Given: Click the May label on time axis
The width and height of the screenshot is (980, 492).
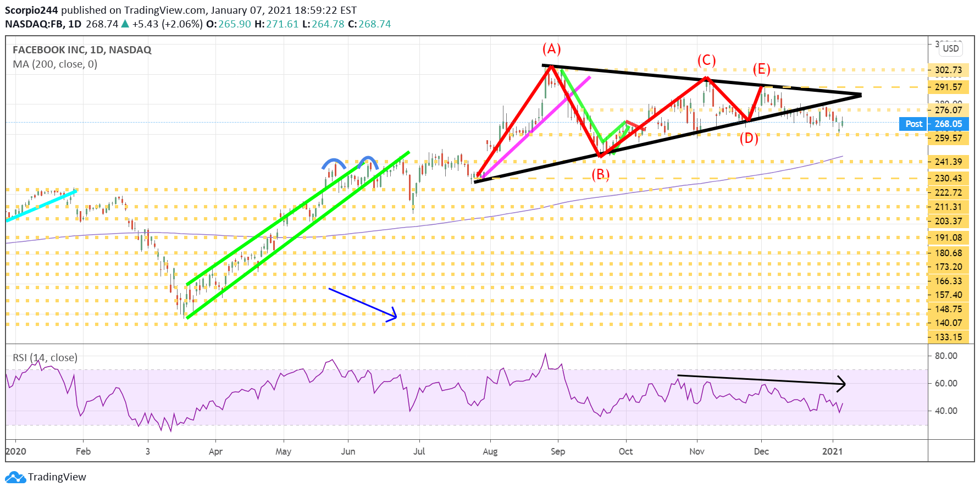Looking at the screenshot, I should [283, 451].
